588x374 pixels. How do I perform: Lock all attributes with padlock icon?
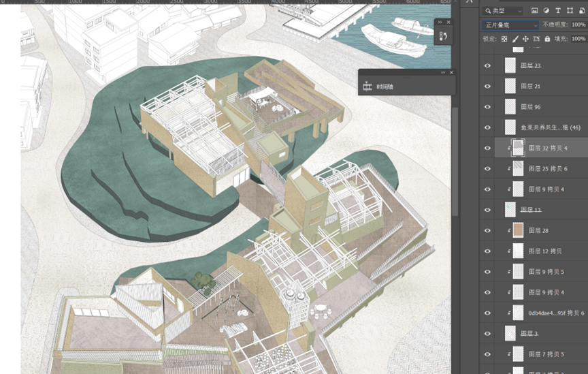tap(547, 39)
